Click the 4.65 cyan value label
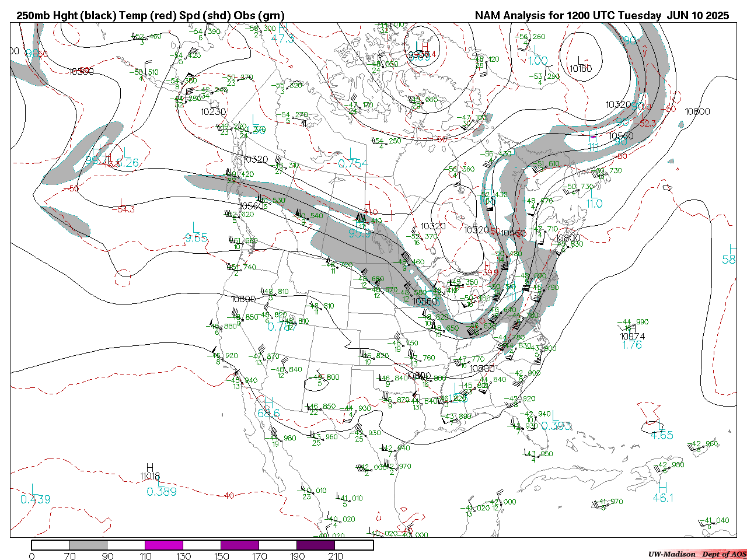Screen dimensions: 747x560 (662, 435)
